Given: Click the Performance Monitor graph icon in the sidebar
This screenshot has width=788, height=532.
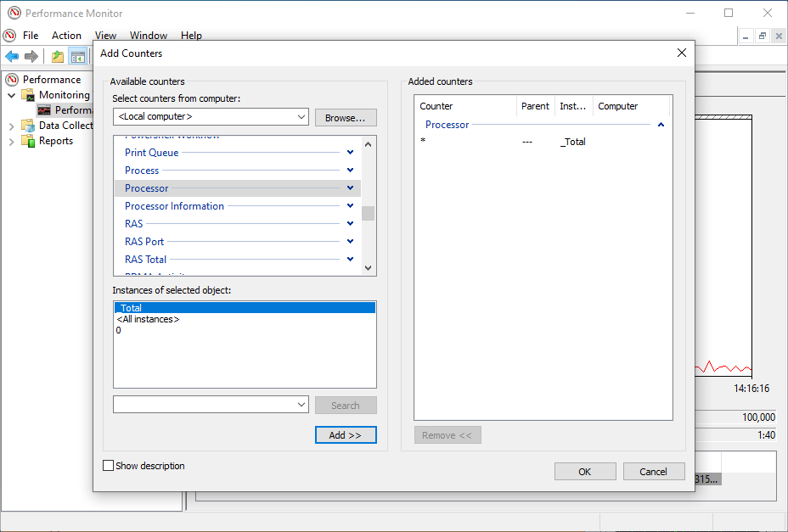Looking at the screenshot, I should 43,109.
